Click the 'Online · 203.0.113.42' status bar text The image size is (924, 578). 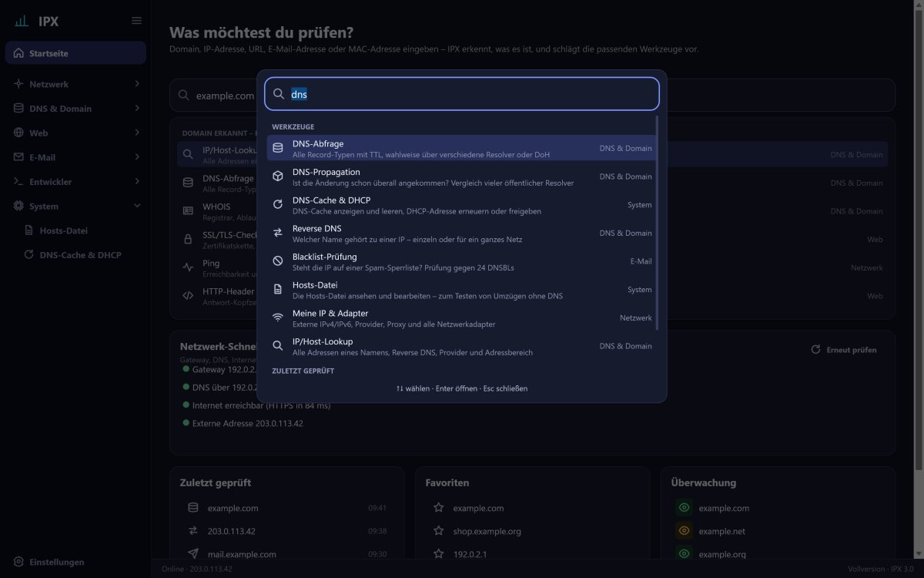coord(197,570)
